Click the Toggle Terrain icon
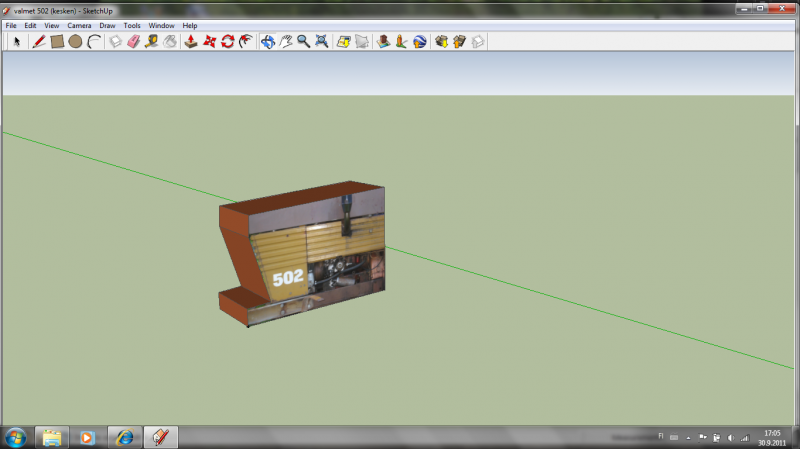 click(362, 41)
